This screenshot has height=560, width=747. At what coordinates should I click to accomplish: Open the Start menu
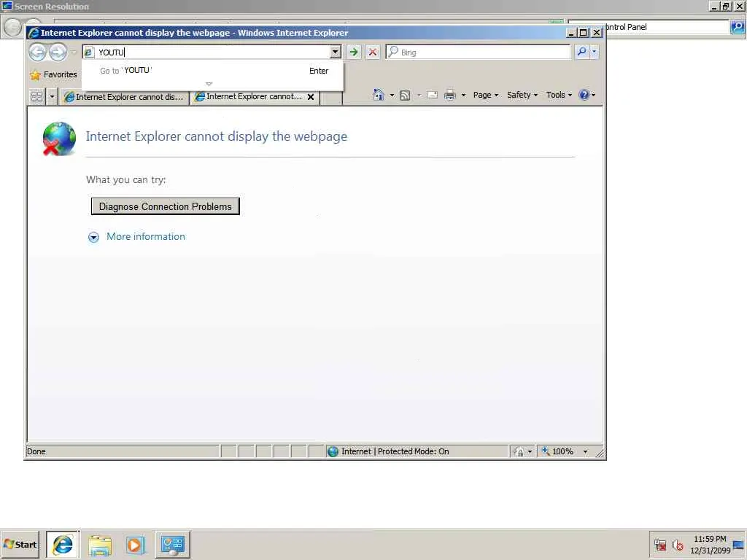20,544
